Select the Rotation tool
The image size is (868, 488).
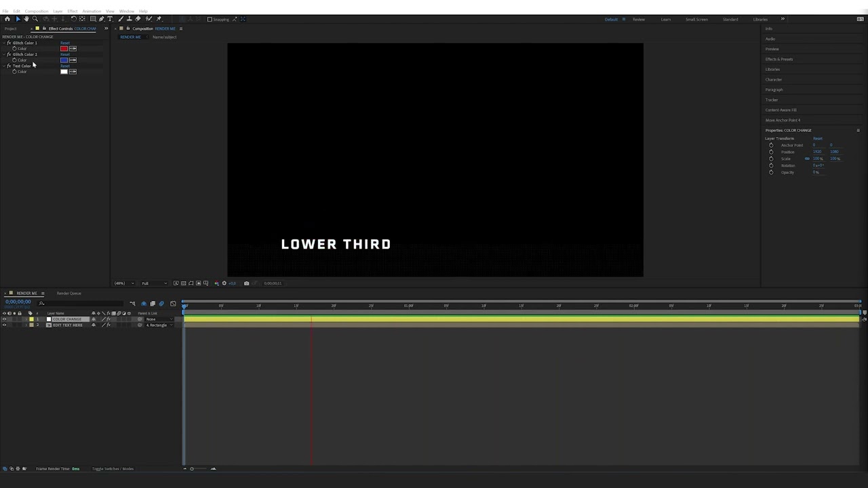(x=73, y=19)
